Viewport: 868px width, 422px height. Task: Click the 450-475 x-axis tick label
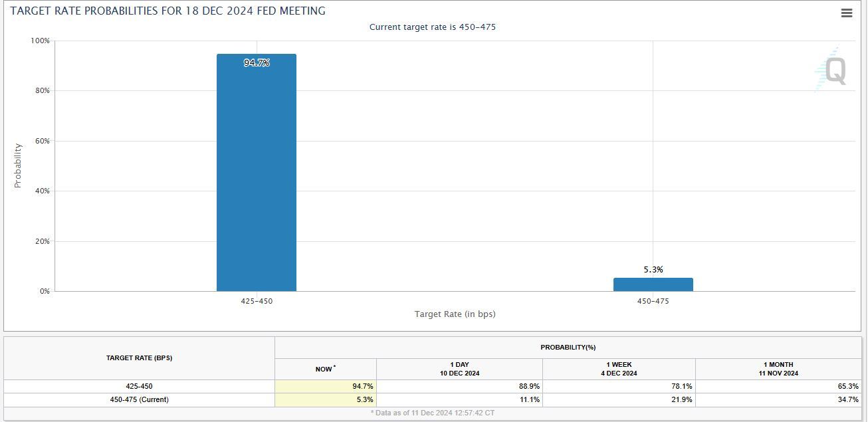click(653, 301)
